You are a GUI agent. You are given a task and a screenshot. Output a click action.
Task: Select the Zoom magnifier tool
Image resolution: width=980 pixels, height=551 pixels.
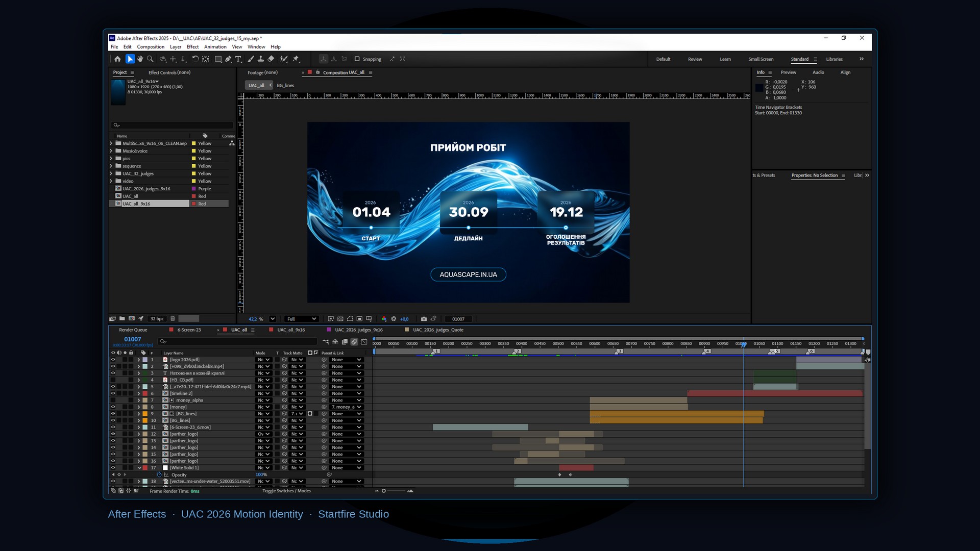[150, 59]
